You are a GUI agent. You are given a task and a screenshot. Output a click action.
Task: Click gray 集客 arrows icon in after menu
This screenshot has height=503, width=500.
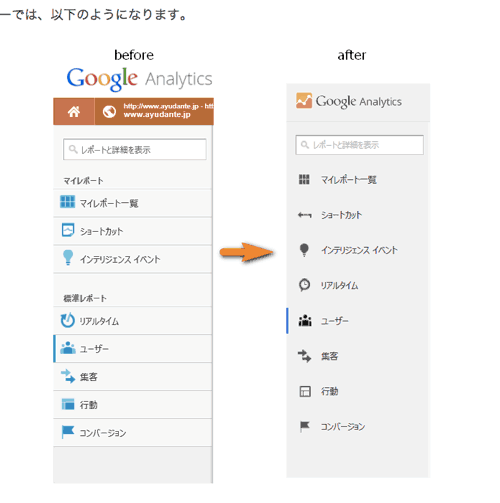(304, 356)
